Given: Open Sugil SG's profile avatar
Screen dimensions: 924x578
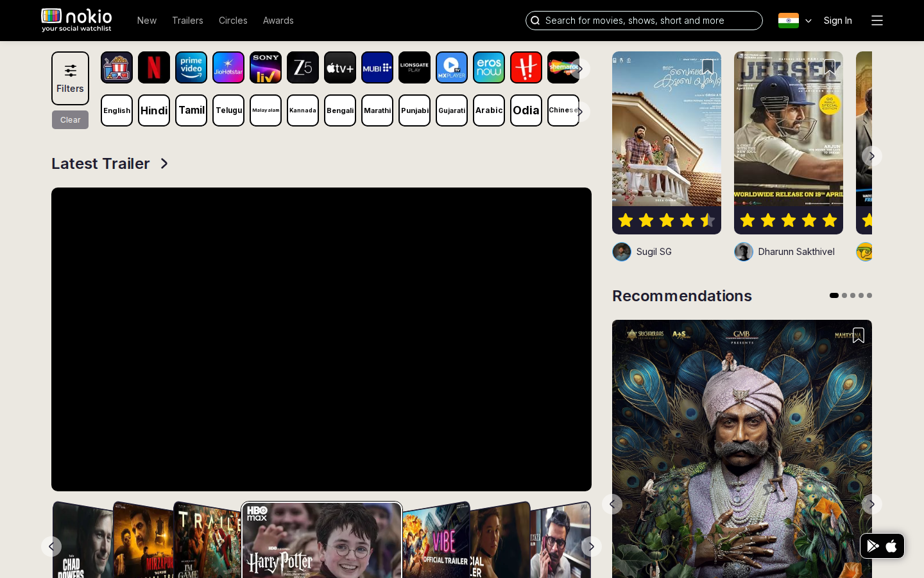Looking at the screenshot, I should click(x=622, y=252).
